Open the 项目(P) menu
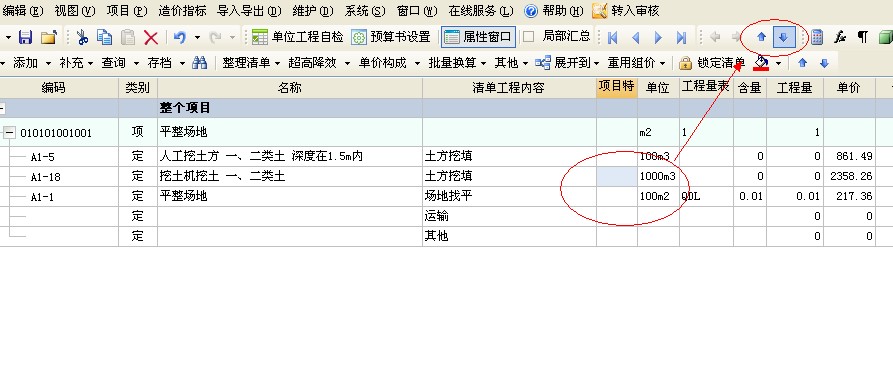 tap(126, 11)
